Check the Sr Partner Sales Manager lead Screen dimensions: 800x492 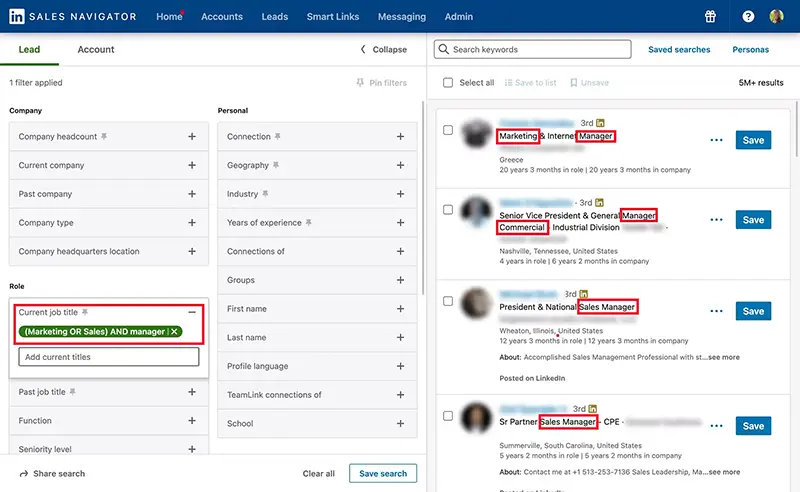[x=448, y=416]
